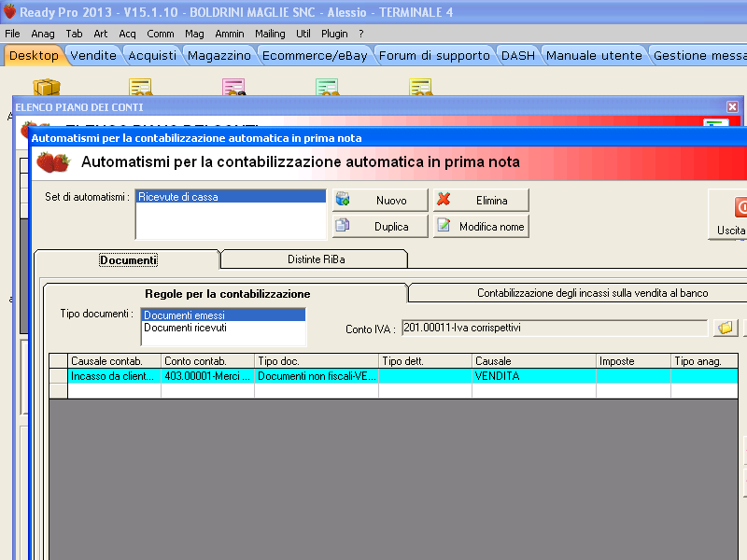Click the 'Tipo doc.' column header
The image size is (747, 560).
tap(317, 361)
